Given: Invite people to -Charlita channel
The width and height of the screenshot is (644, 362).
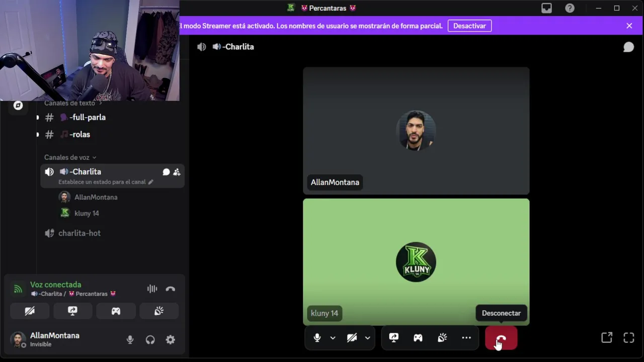Looking at the screenshot, I should click(x=177, y=172).
